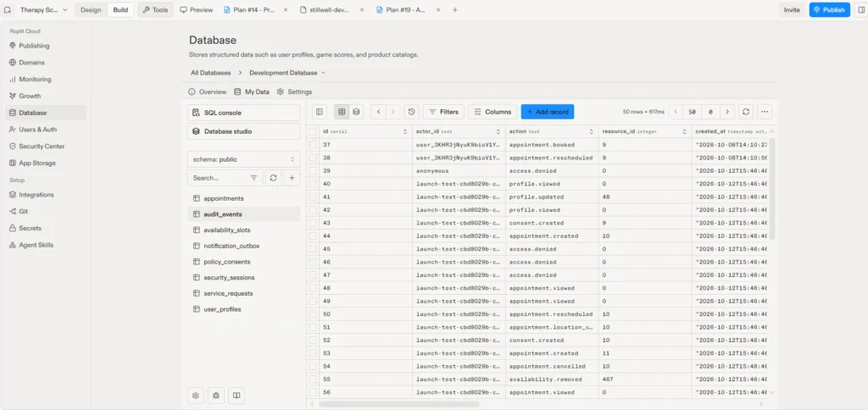Check the row with id 51
The height and width of the screenshot is (410, 868).
coord(314,327)
